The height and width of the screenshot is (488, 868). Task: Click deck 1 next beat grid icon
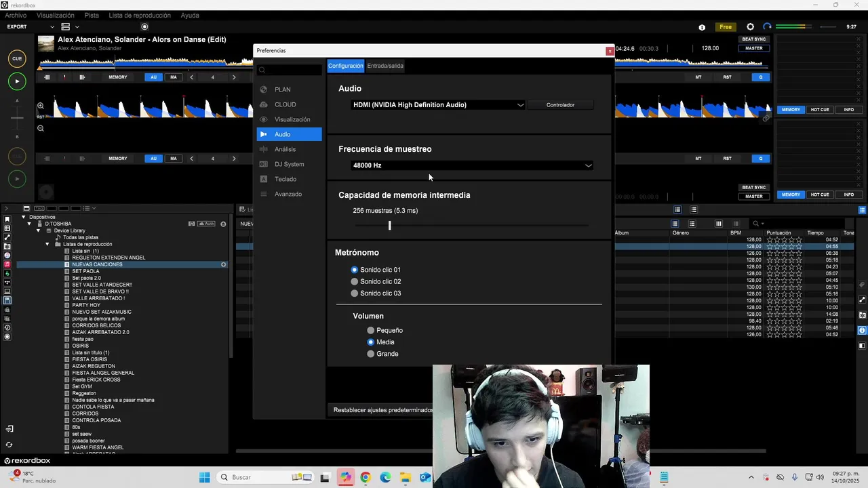[x=82, y=77]
